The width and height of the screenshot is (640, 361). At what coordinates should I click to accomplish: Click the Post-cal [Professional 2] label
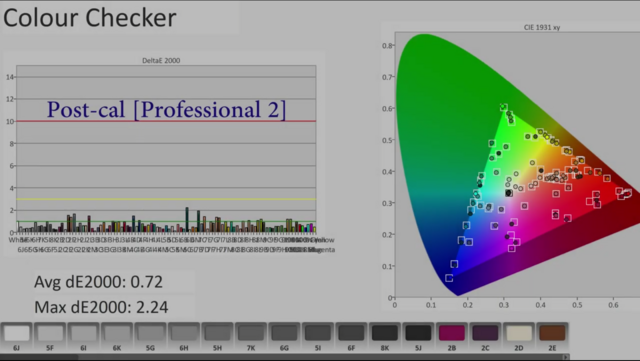pyautogui.click(x=167, y=109)
